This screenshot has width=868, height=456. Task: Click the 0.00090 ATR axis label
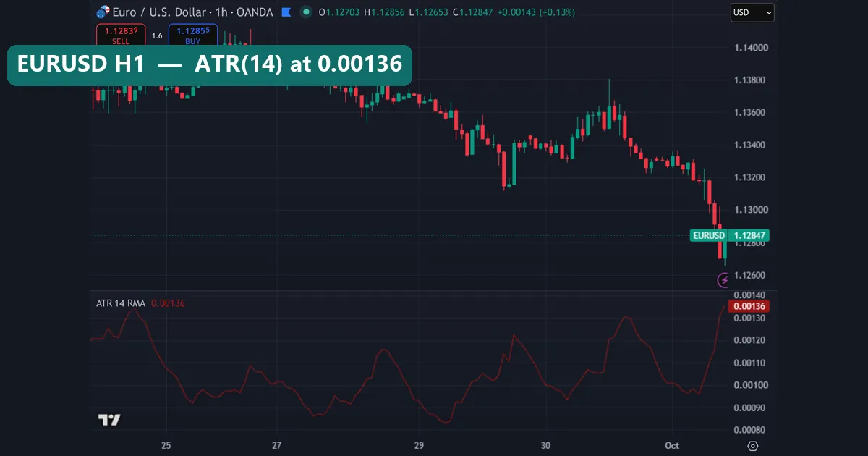click(750, 408)
